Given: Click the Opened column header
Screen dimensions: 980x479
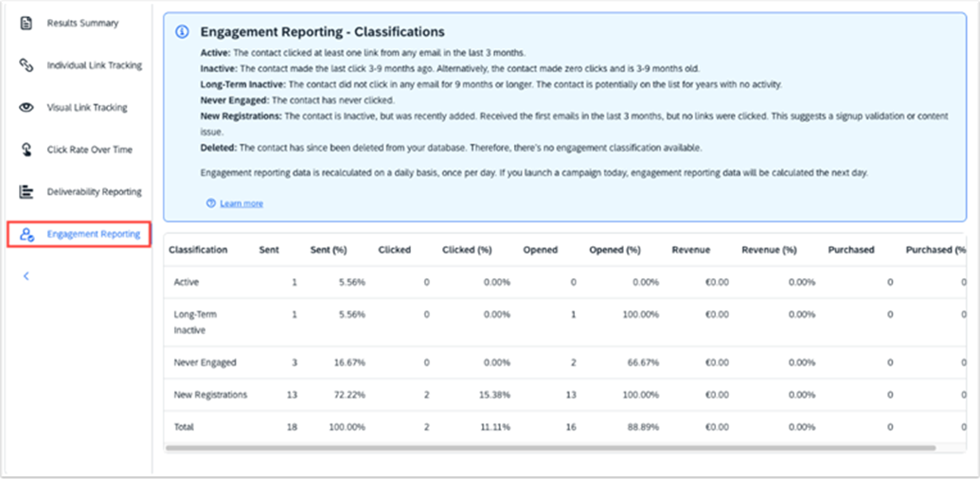Looking at the screenshot, I should pyautogui.click(x=541, y=250).
